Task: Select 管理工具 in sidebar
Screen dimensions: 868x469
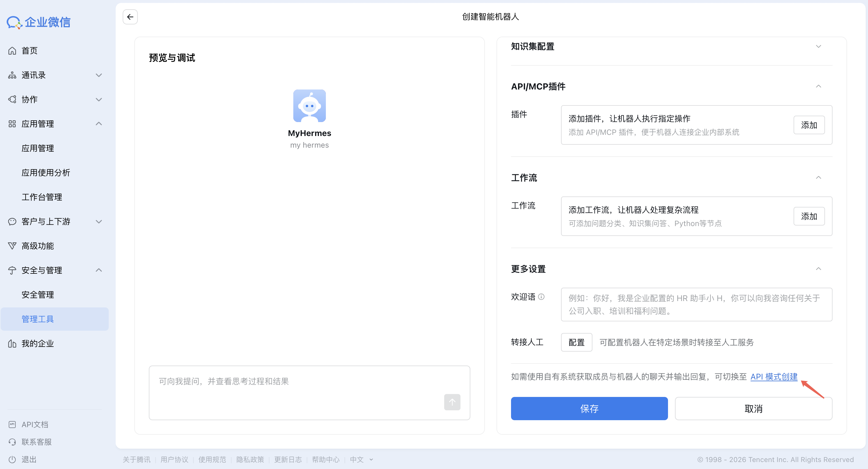Action: coord(38,319)
